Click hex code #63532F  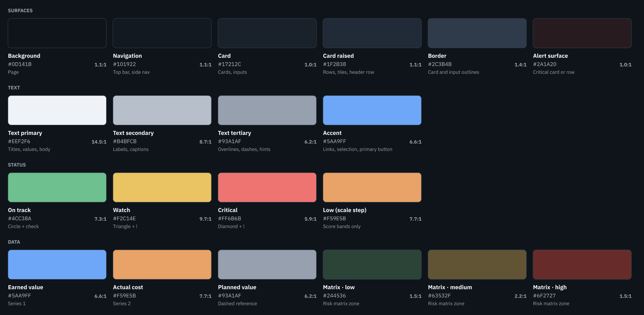click(x=439, y=296)
